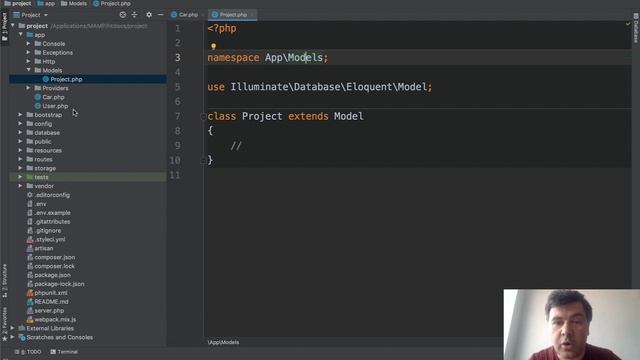
Task: Close the Car.php editor tab
Action: click(202, 15)
